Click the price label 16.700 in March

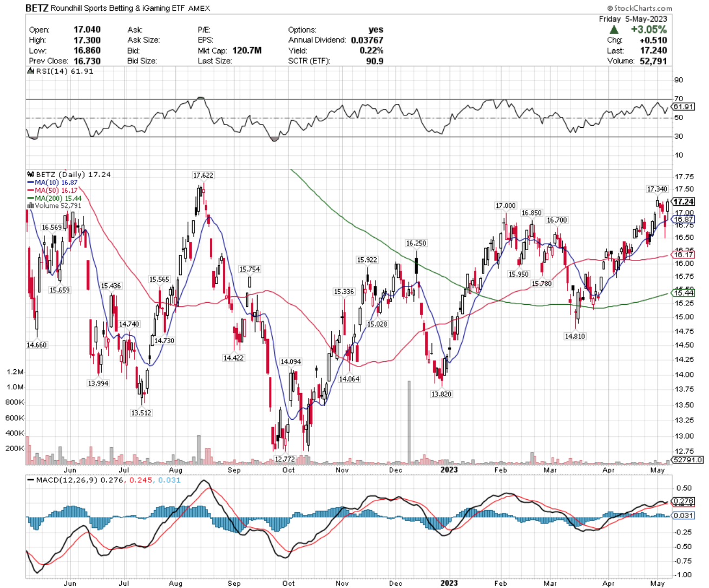click(x=557, y=220)
